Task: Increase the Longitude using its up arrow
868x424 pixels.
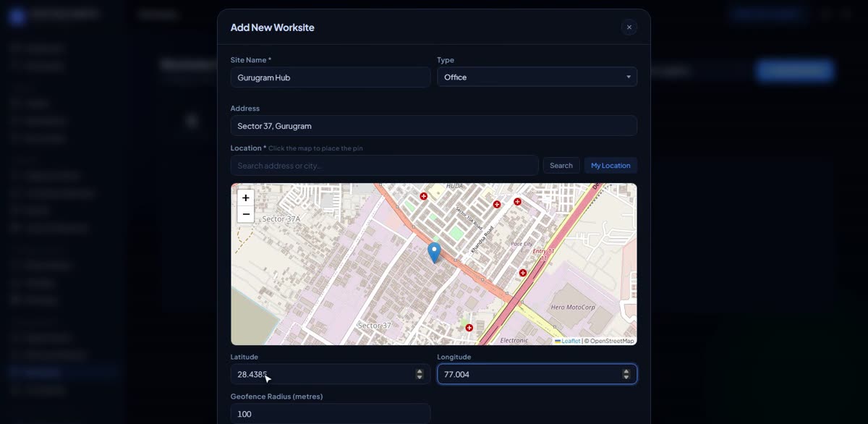Action: 626,371
